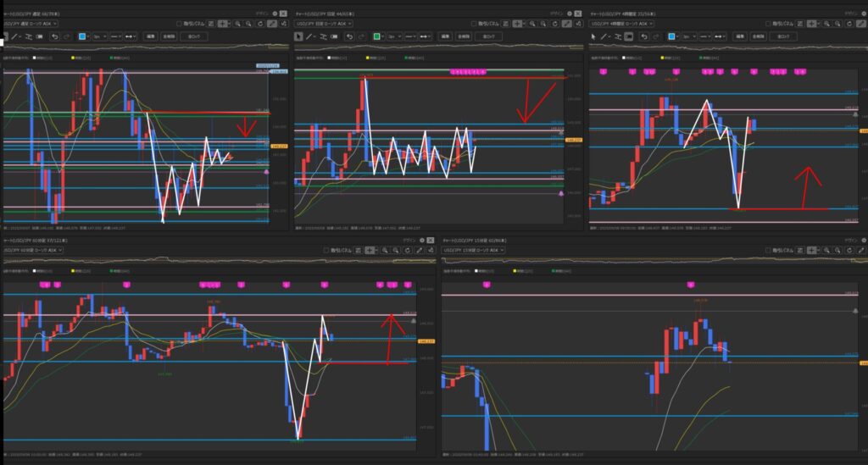868x465 pixels.
Task: Open USD/JPY 4時間足 instrument dropdown
Action: (x=621, y=24)
